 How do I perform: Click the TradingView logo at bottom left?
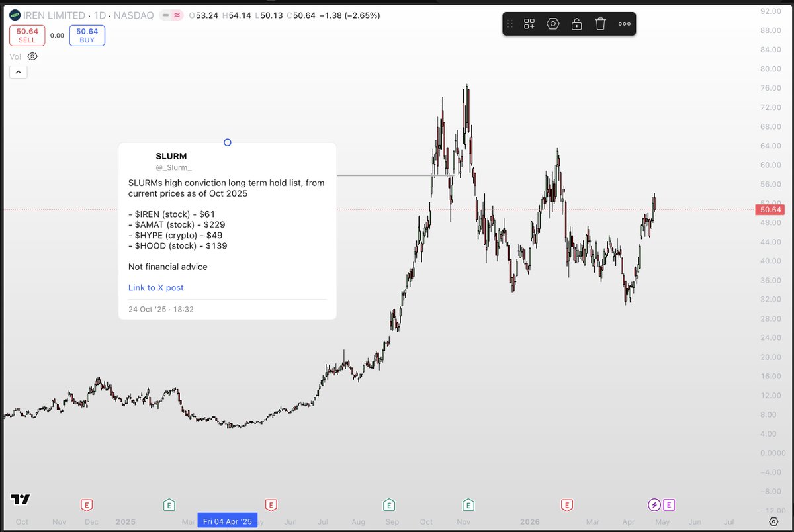21,500
